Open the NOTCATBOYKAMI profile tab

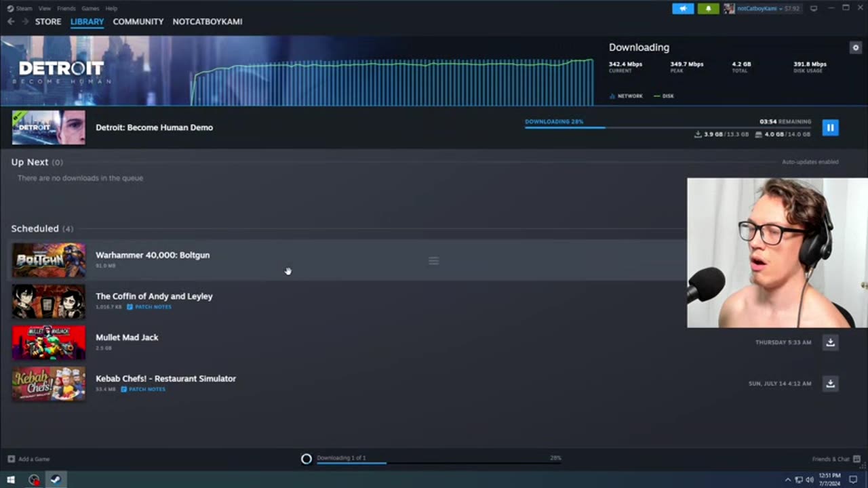[x=208, y=22]
